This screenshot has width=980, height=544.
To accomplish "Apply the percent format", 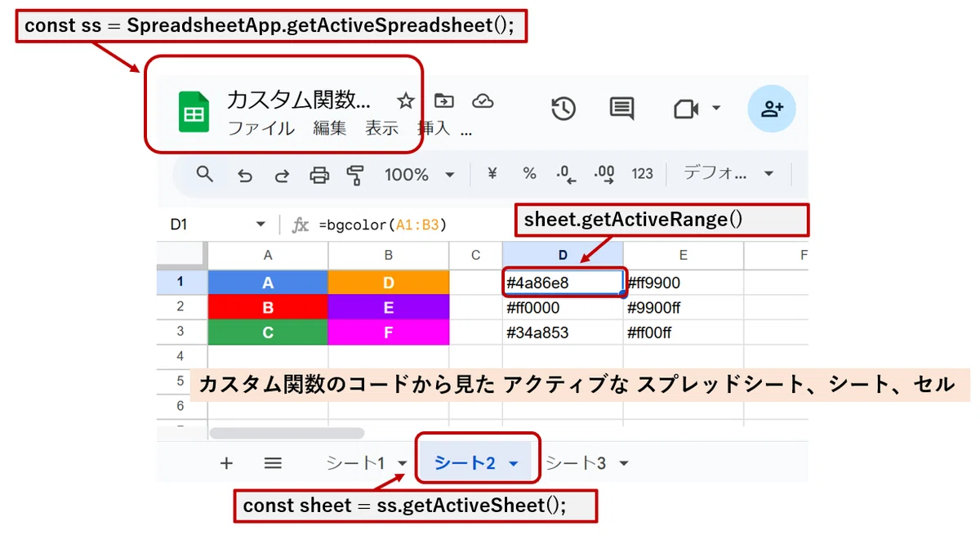I will [x=529, y=173].
